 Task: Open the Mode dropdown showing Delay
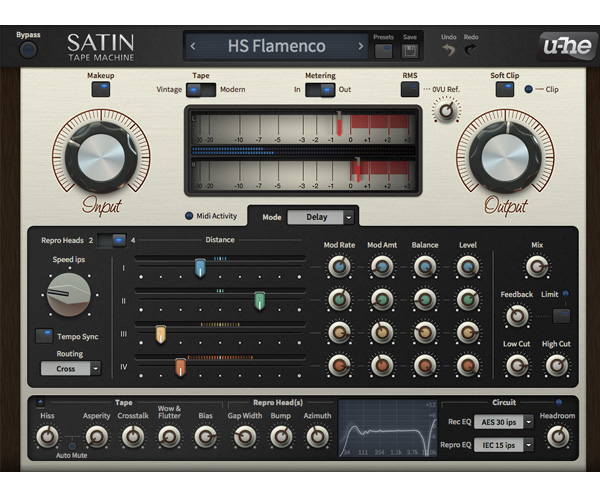pyautogui.click(x=320, y=217)
